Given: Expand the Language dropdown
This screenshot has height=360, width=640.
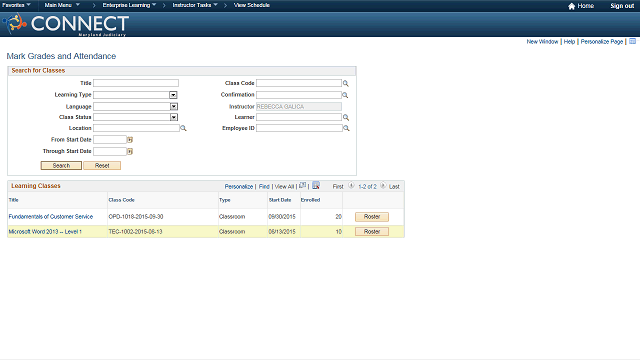Looking at the screenshot, I should [173, 107].
